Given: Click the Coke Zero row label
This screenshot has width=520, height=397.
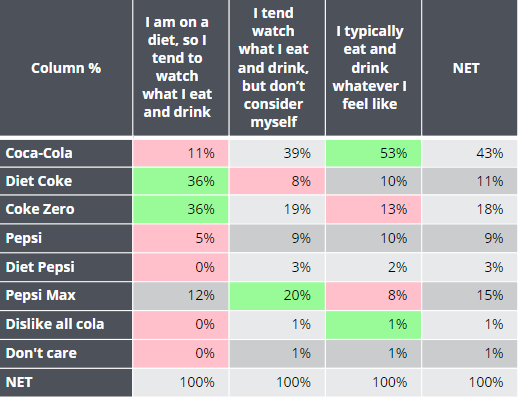Looking at the screenshot, I should coord(66,209).
